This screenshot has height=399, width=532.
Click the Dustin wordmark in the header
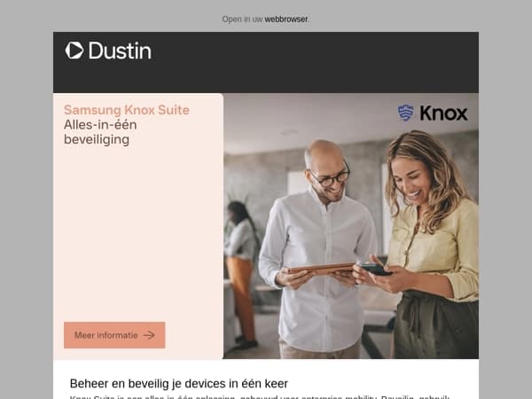(x=120, y=51)
